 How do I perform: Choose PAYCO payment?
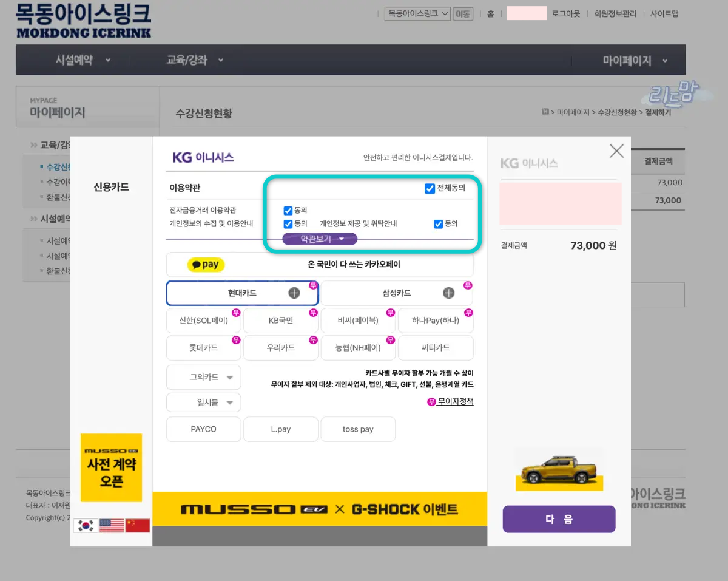(204, 429)
